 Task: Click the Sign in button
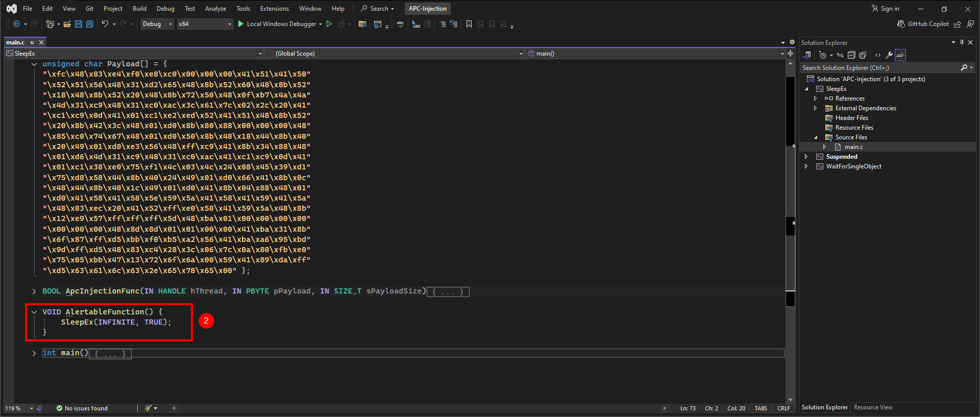pyautogui.click(x=886, y=9)
